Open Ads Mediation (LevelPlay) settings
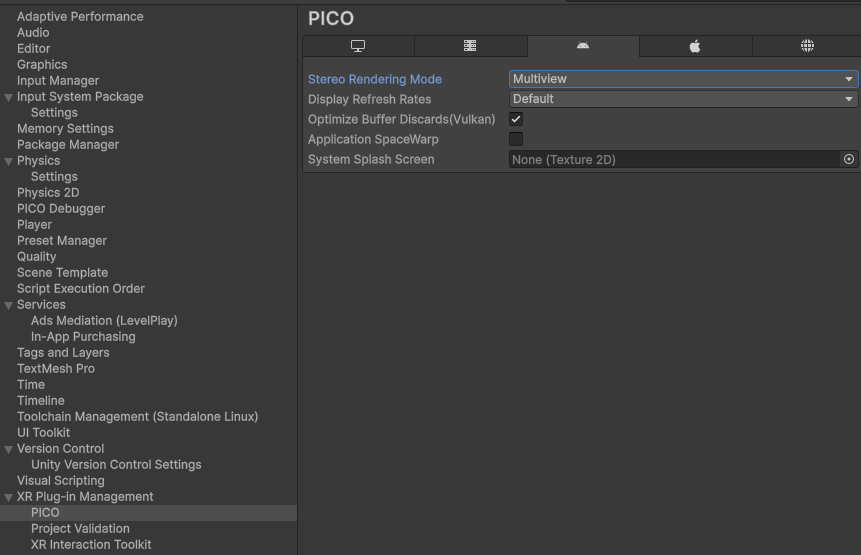The image size is (861, 555). click(104, 320)
